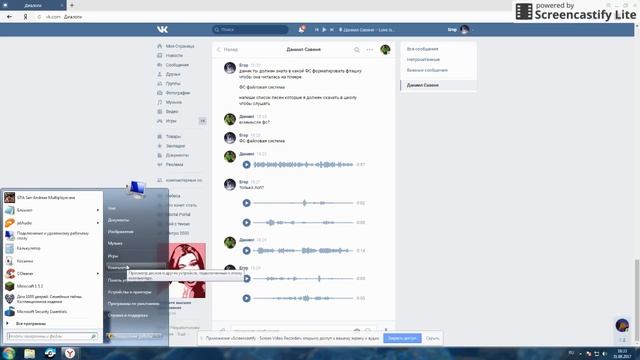
Task: Click the Документы icon in VK sidebar
Action: pos(160,155)
